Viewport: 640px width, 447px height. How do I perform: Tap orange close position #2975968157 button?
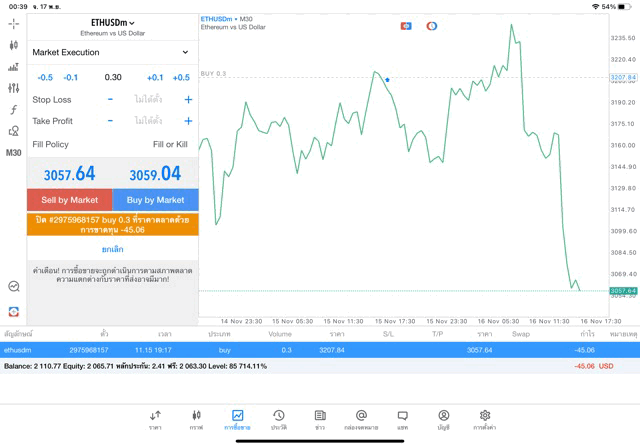(112, 224)
